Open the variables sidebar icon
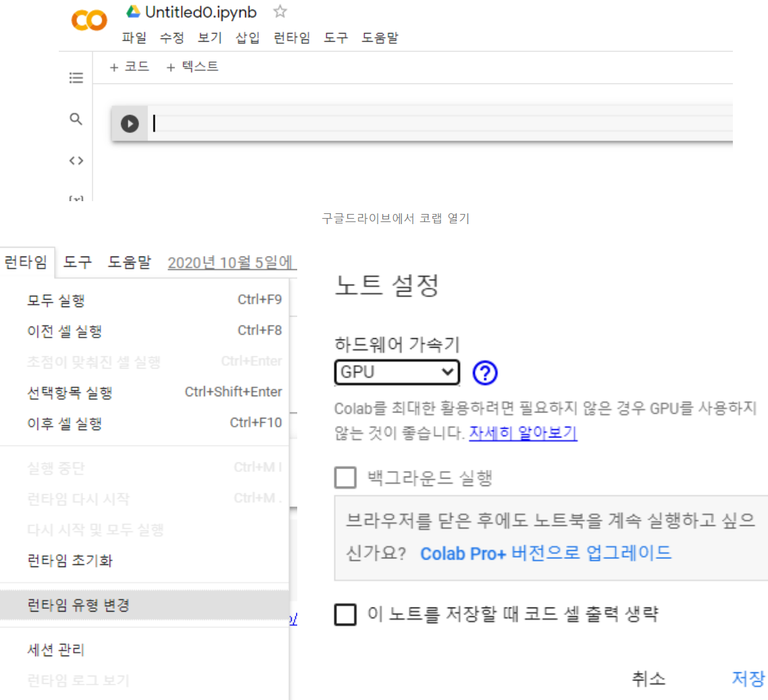The width and height of the screenshot is (768, 700). pos(76,198)
